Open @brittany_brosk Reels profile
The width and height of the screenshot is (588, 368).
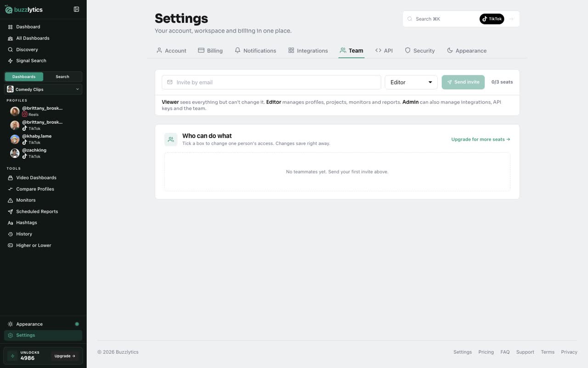click(43, 111)
